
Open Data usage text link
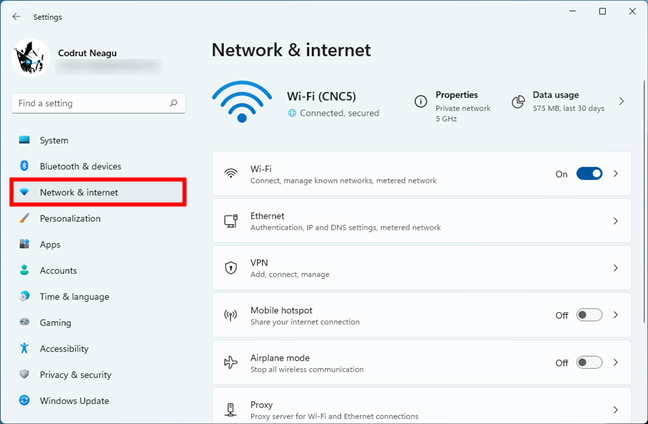point(555,95)
